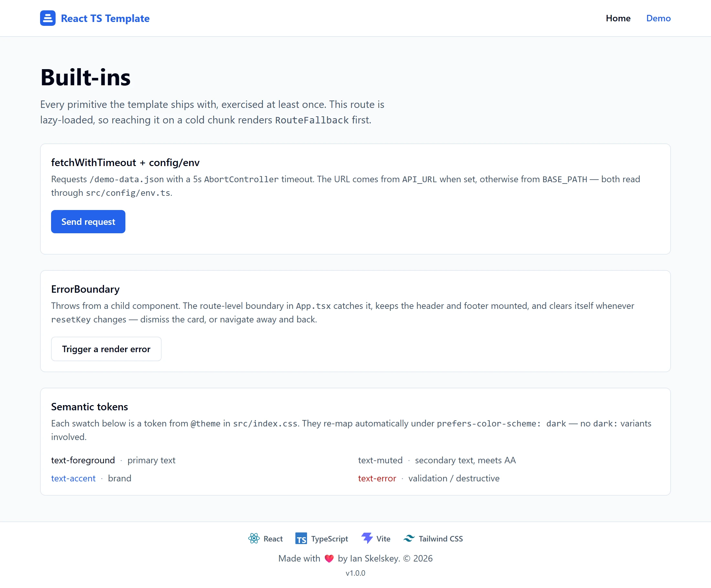This screenshot has width=711, height=588.
Task: Click the src/config/env.ts code text
Action: click(x=128, y=193)
